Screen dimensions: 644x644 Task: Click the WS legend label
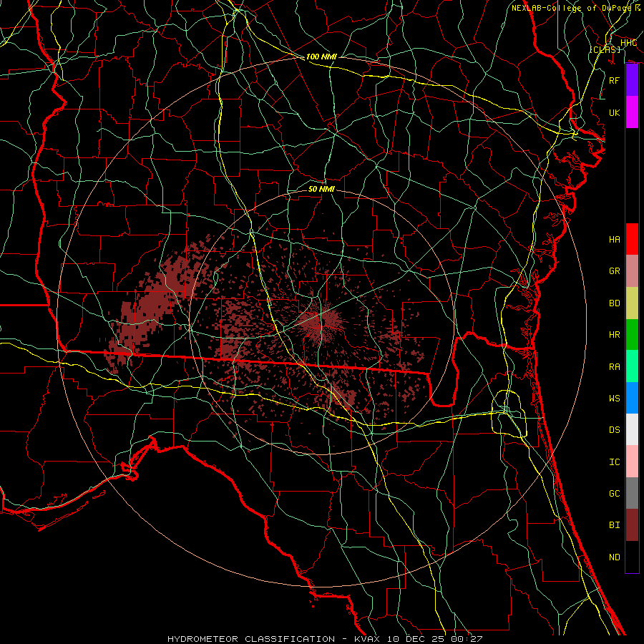[615, 398]
